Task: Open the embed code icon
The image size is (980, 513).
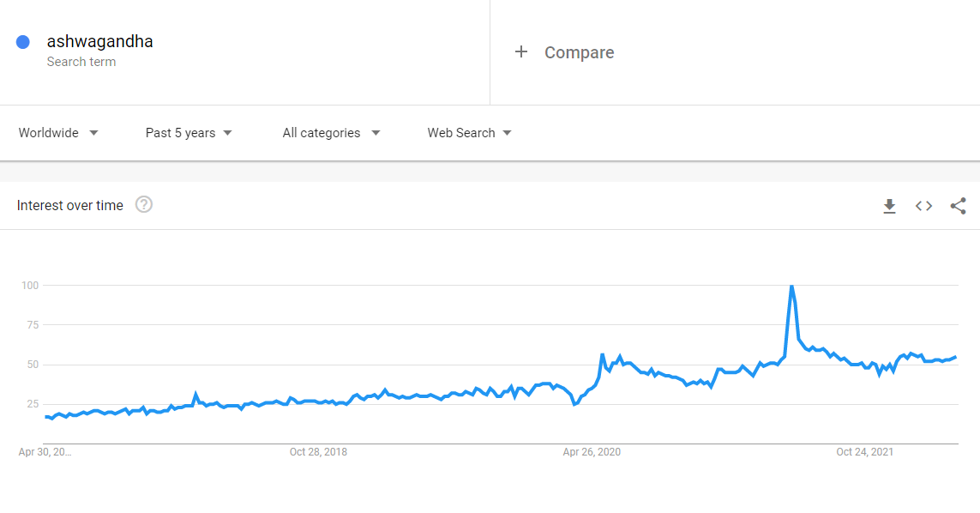Action: coord(923,206)
